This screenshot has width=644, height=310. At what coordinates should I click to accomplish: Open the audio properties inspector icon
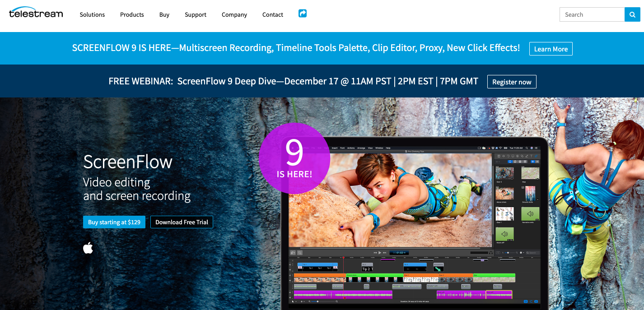(x=504, y=156)
